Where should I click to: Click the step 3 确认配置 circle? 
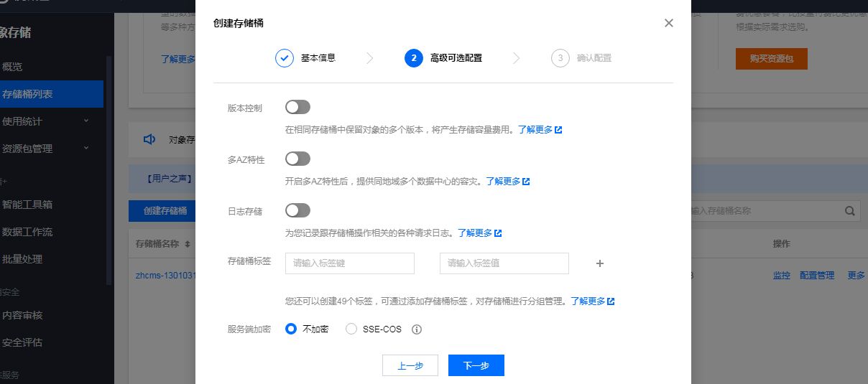560,58
